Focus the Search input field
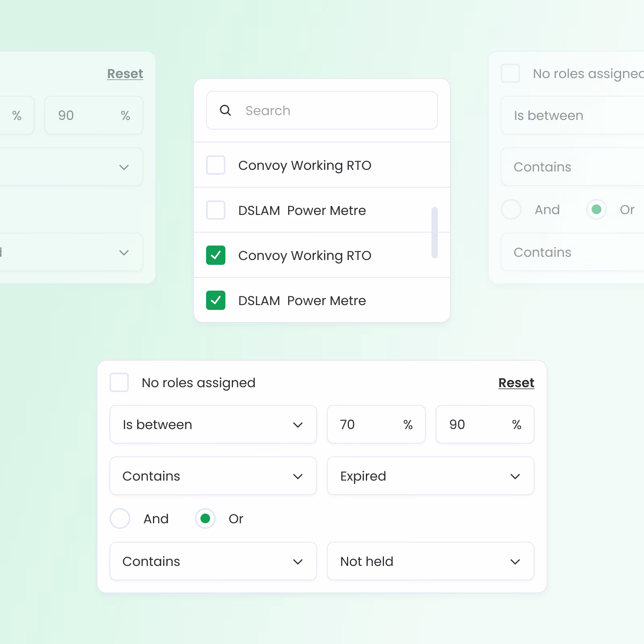Image resolution: width=644 pixels, height=644 pixels. point(322,110)
